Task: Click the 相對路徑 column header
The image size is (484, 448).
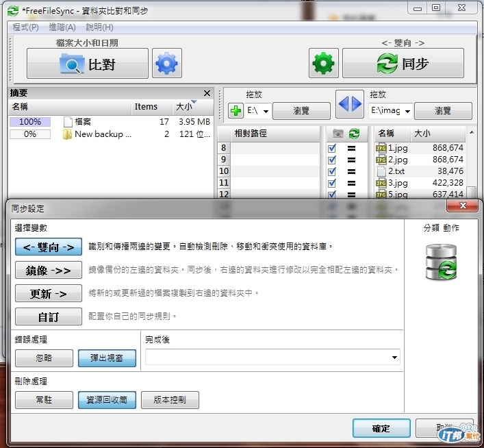Action: (x=275, y=134)
